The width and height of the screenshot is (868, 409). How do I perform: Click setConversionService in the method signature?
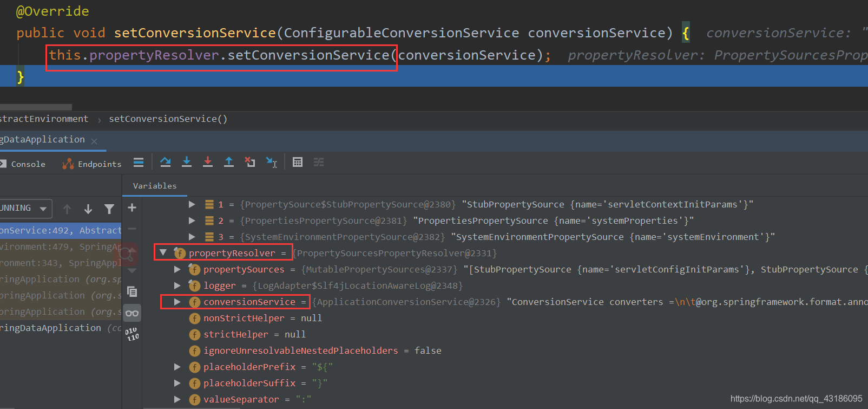coord(195,33)
